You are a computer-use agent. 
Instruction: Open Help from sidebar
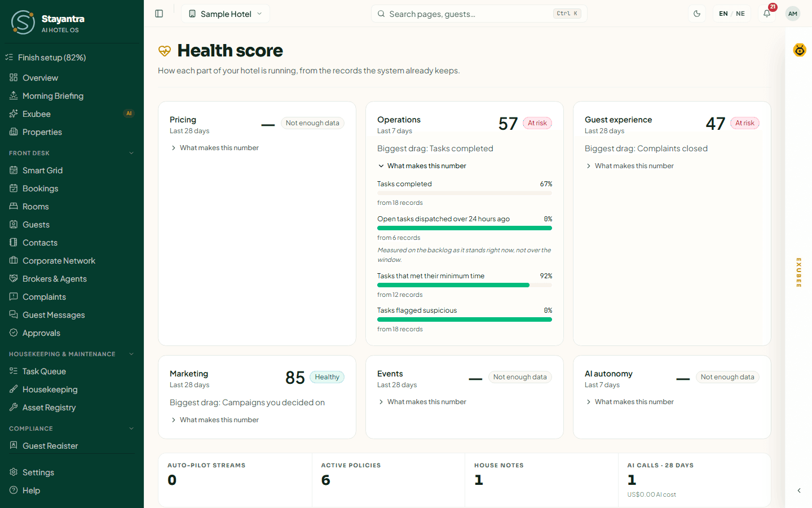coord(72,491)
